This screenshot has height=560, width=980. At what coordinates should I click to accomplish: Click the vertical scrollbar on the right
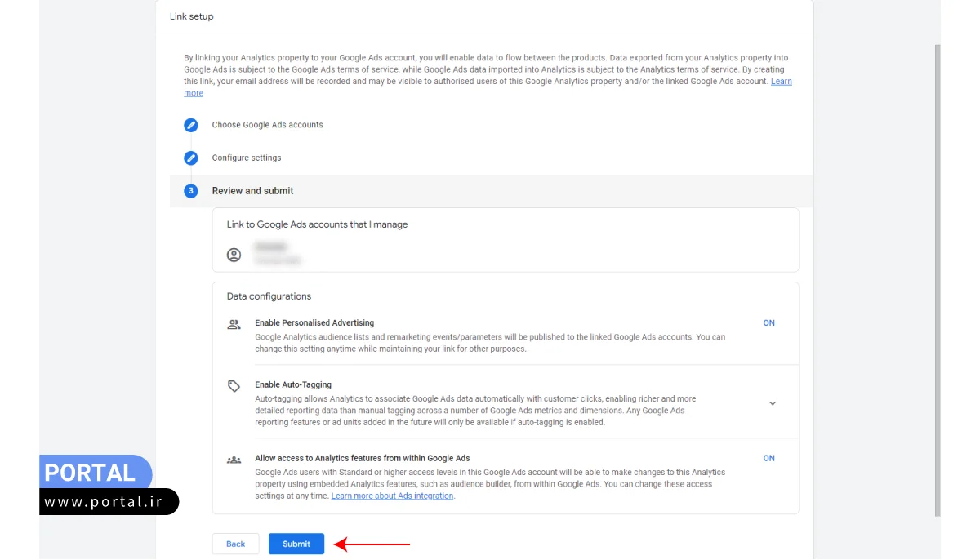pos(936,278)
